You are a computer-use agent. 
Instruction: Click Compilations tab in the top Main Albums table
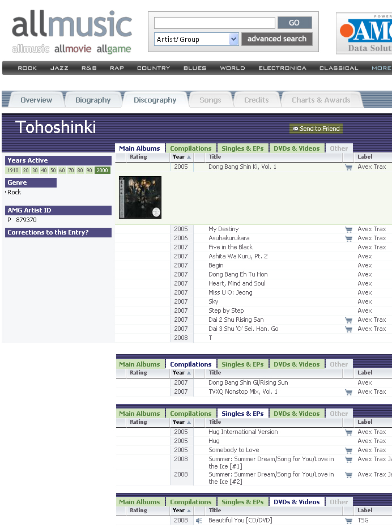coord(190,148)
